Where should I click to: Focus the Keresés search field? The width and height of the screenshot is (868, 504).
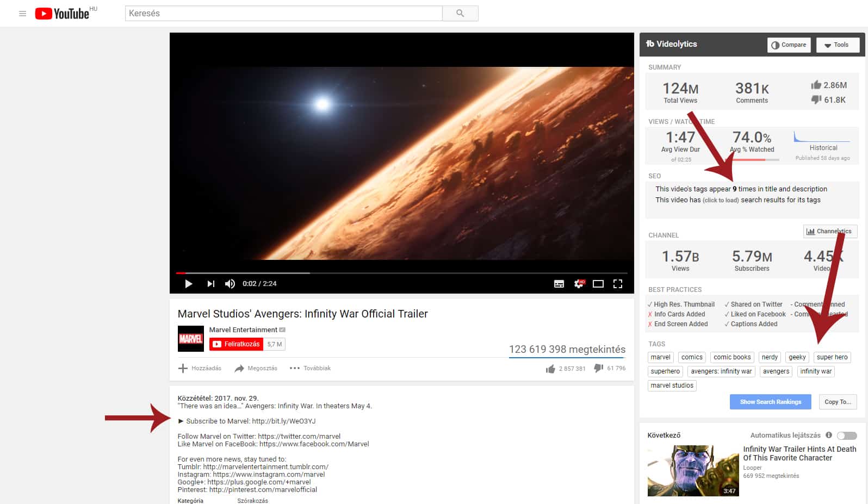point(284,14)
